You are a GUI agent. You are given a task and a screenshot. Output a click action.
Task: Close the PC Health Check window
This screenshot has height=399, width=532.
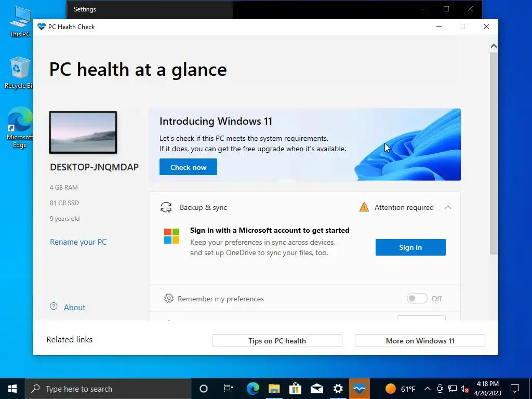[x=486, y=27]
